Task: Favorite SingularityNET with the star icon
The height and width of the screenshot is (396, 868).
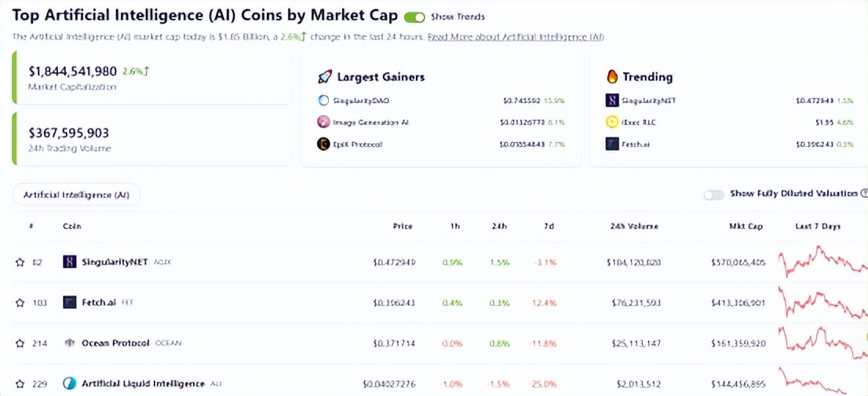Action: [x=20, y=262]
